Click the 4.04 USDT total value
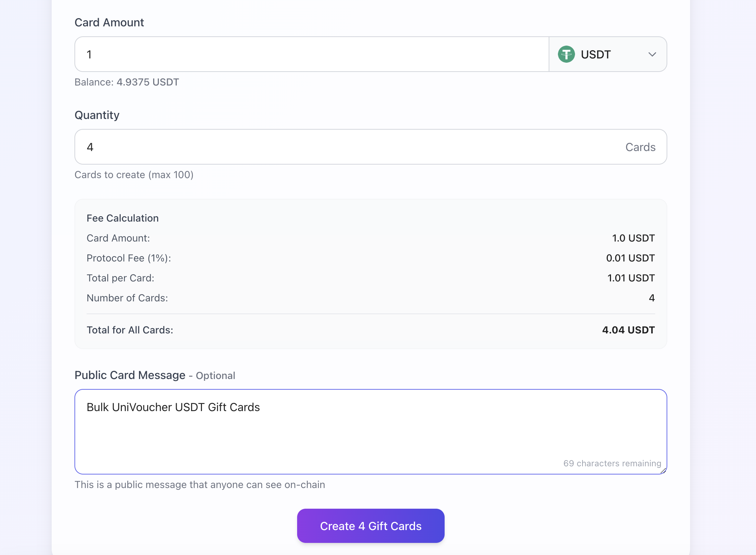 628,330
